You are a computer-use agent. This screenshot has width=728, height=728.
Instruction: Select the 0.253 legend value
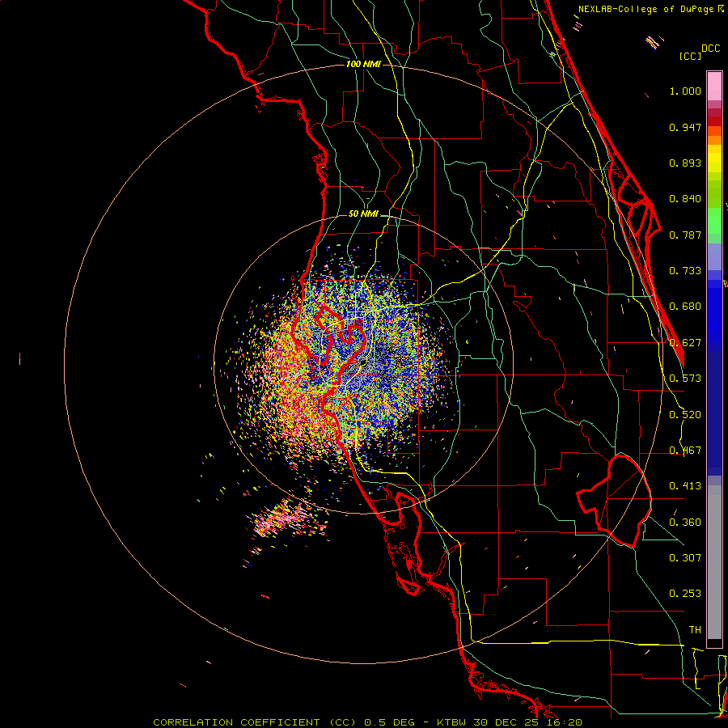685,594
